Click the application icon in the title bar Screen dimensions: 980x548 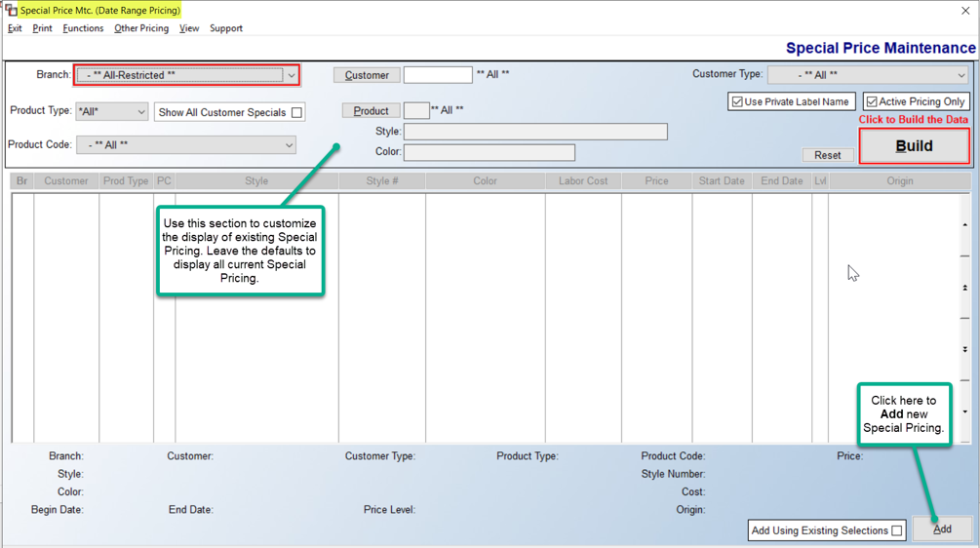point(11,10)
